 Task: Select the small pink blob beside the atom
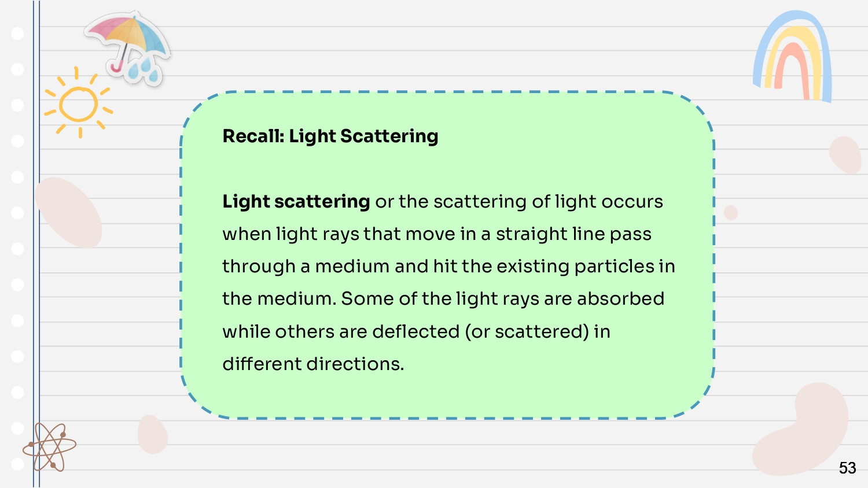click(x=152, y=434)
